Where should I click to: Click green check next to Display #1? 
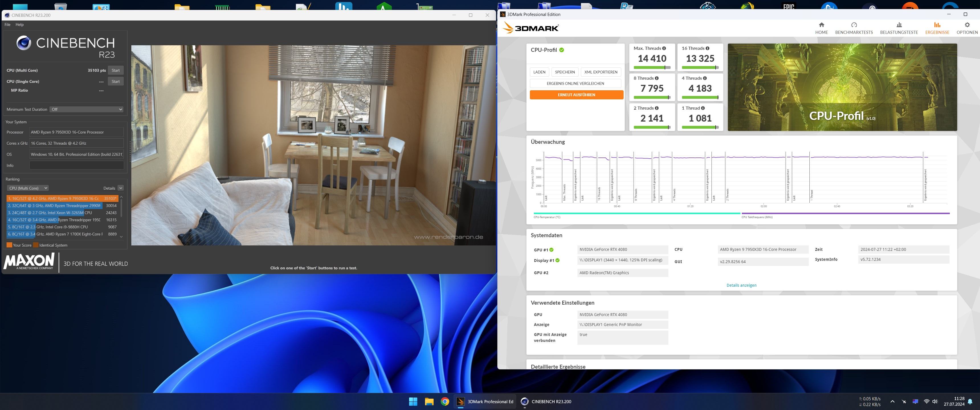[x=557, y=261]
